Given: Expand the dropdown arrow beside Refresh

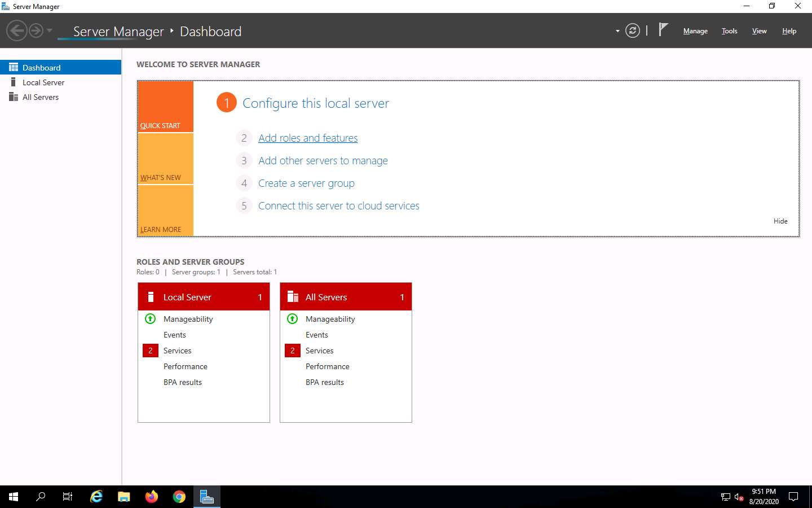Looking at the screenshot, I should pyautogui.click(x=617, y=31).
